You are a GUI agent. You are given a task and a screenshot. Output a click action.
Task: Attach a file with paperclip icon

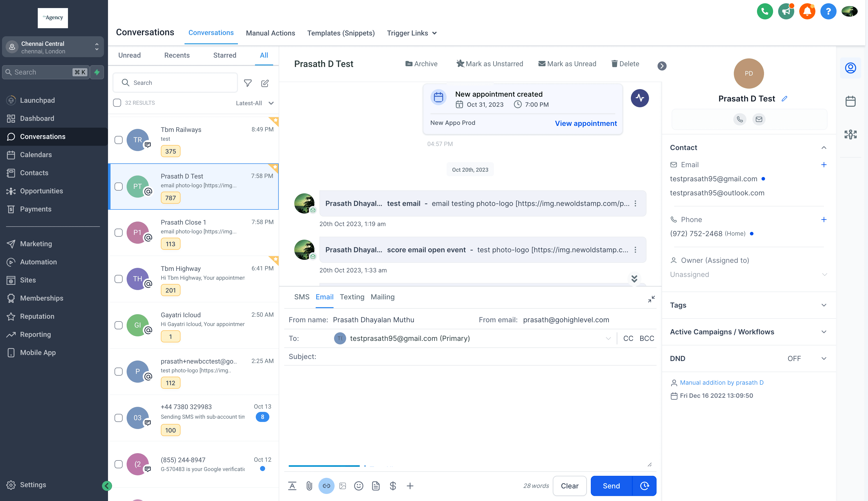coord(309,486)
